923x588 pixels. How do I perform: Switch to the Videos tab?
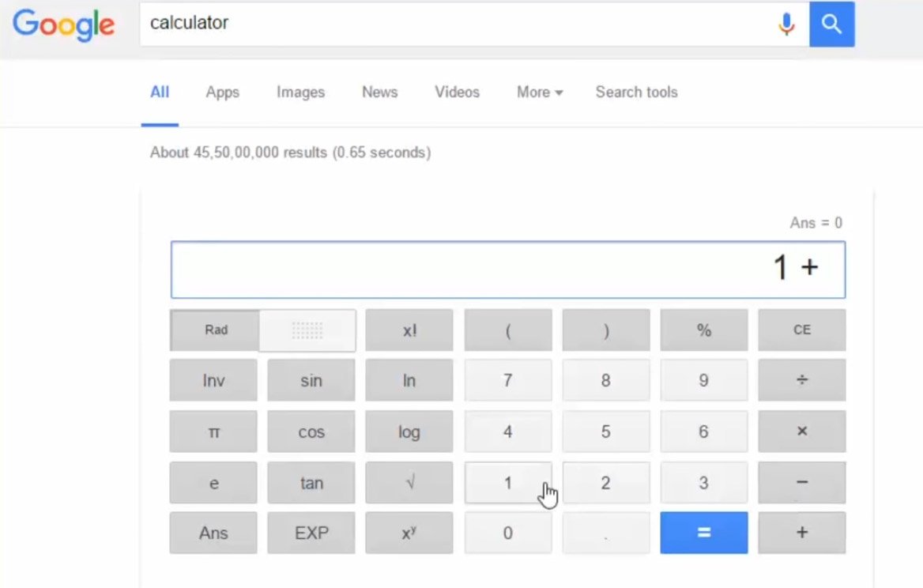(457, 92)
